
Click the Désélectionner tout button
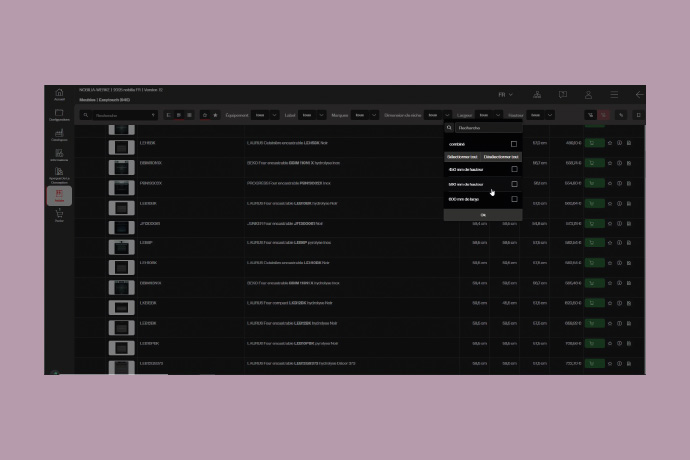point(501,157)
